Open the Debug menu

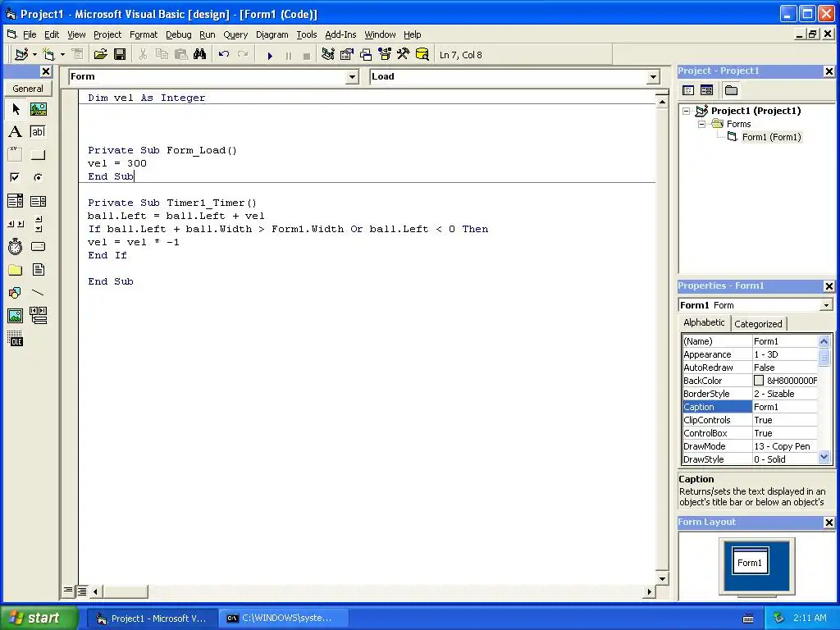[x=178, y=34]
